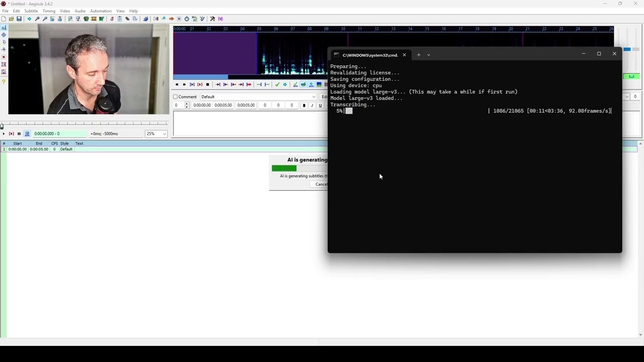Select the scale subtitles video tool
The width and height of the screenshot is (644, 362).
(x=4, y=57)
